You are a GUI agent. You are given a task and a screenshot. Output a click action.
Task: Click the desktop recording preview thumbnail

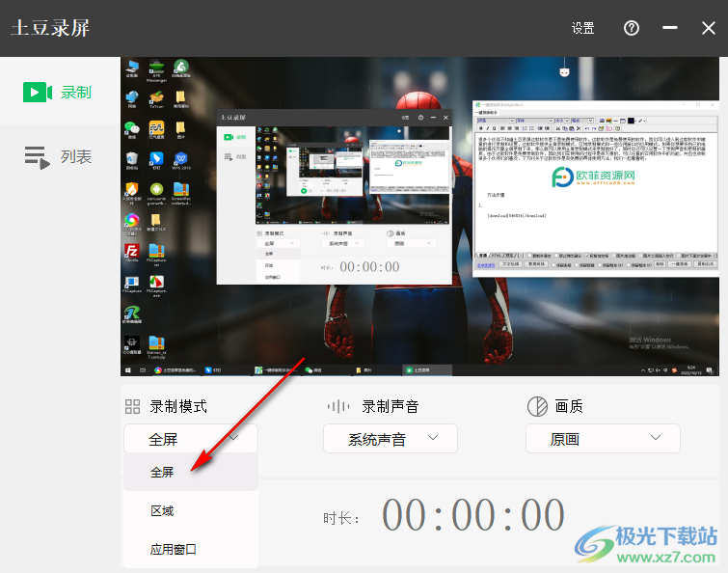(419, 216)
